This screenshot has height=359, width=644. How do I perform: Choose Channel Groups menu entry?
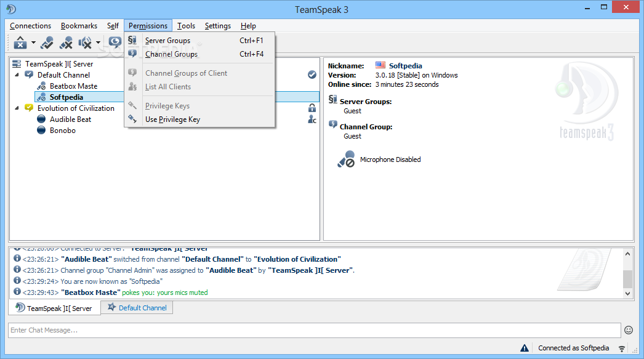(x=199, y=54)
